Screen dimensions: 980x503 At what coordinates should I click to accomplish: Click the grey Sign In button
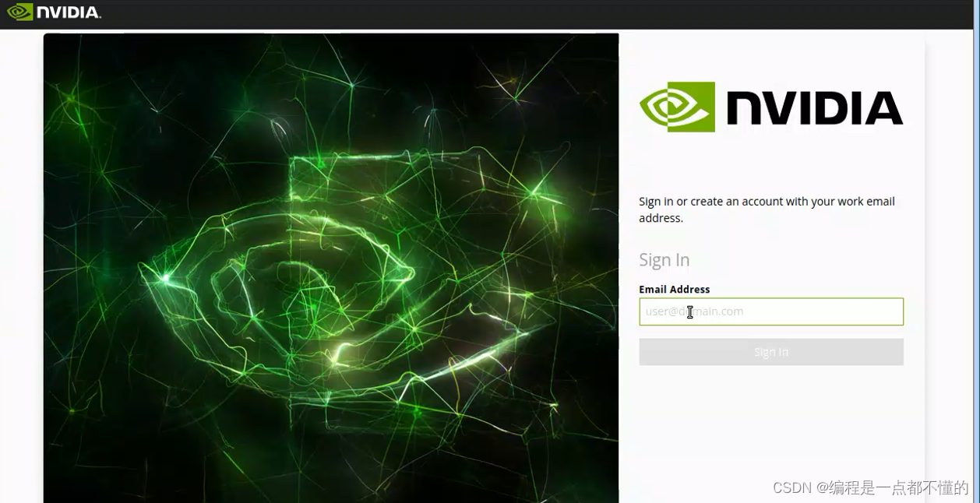[x=771, y=352]
